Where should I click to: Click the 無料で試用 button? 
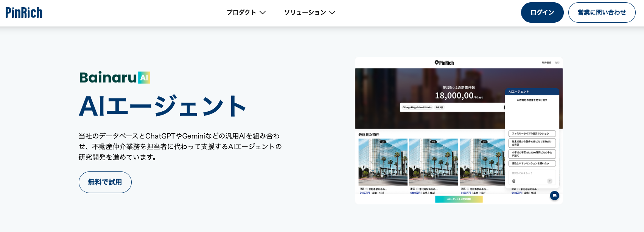105,182
